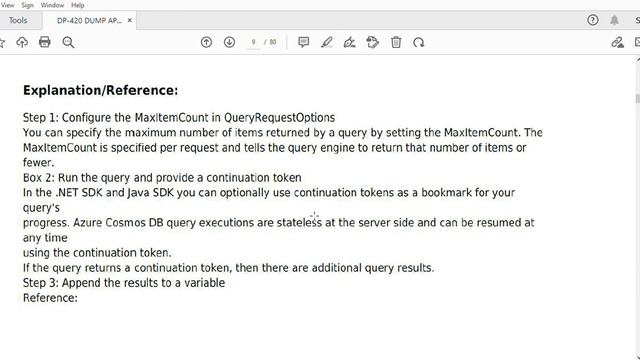640x360 pixels.
Task: Go to next page arrow
Action: (x=229, y=42)
